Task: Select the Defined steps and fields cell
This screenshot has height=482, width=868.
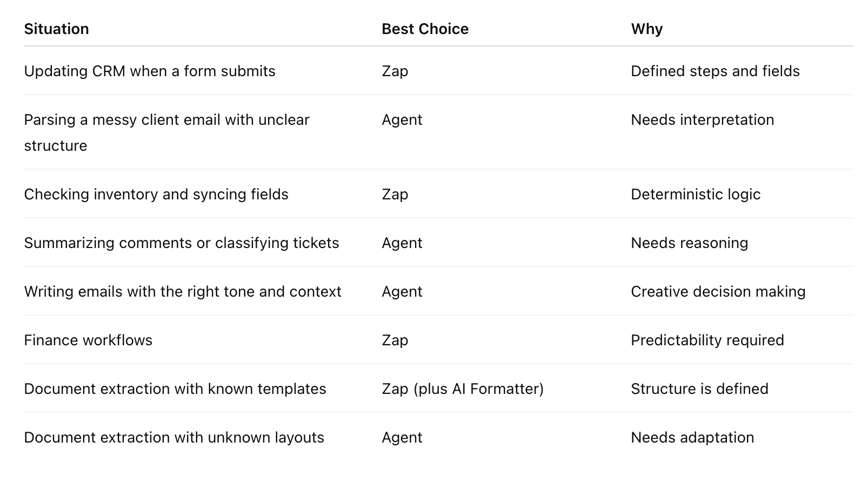Action: 715,71
